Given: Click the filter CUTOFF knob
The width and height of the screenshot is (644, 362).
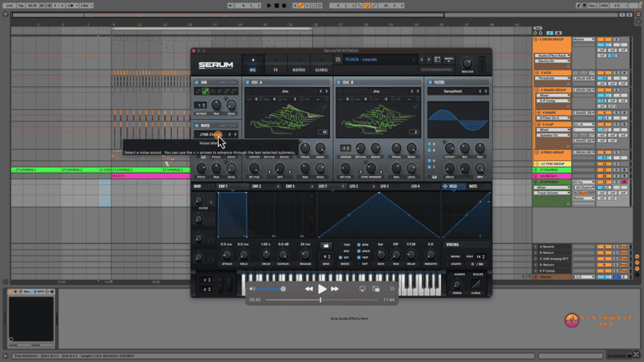Looking at the screenshot, I should 449,147.
